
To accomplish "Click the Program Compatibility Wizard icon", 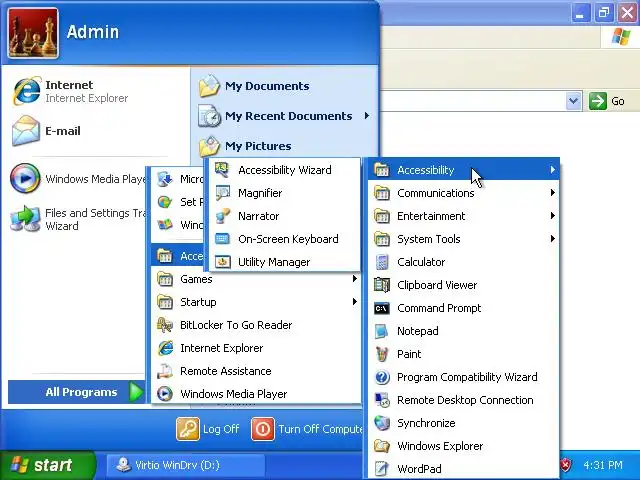I will [x=382, y=377].
